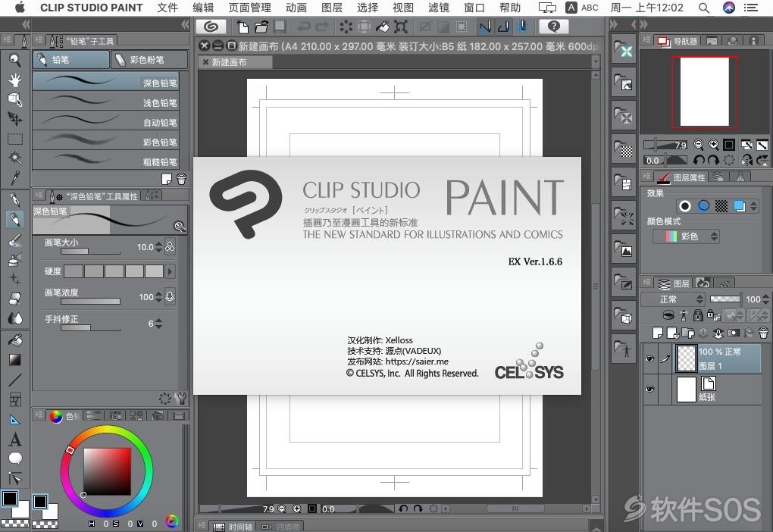Toggle extract line blue circle effect
This screenshot has height=532, width=773.
[x=703, y=206]
